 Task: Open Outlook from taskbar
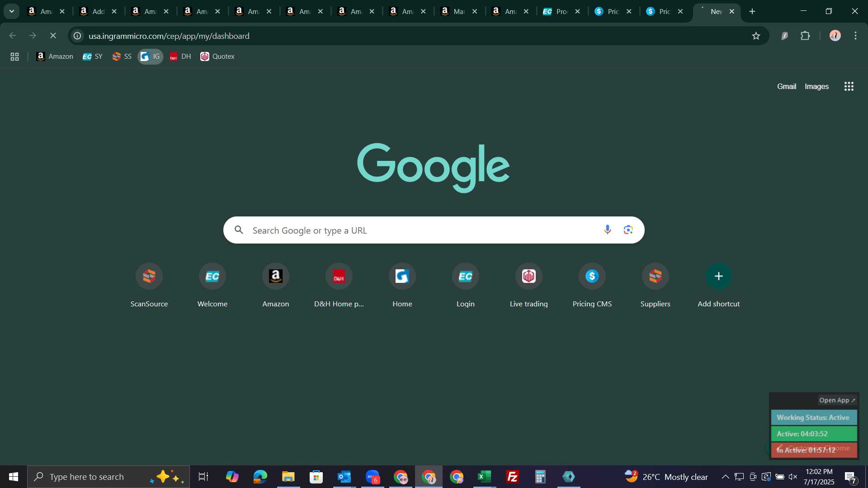(344, 477)
